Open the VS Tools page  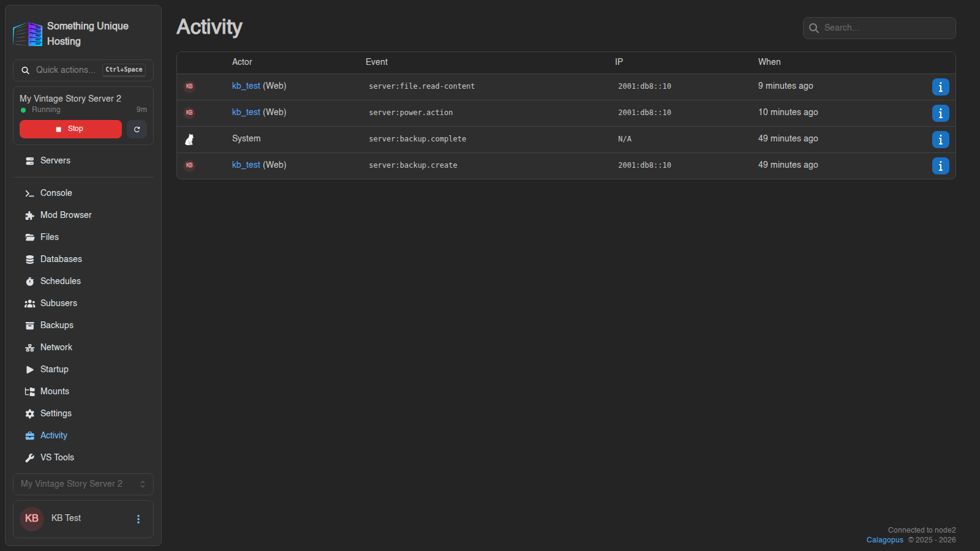[83, 458]
